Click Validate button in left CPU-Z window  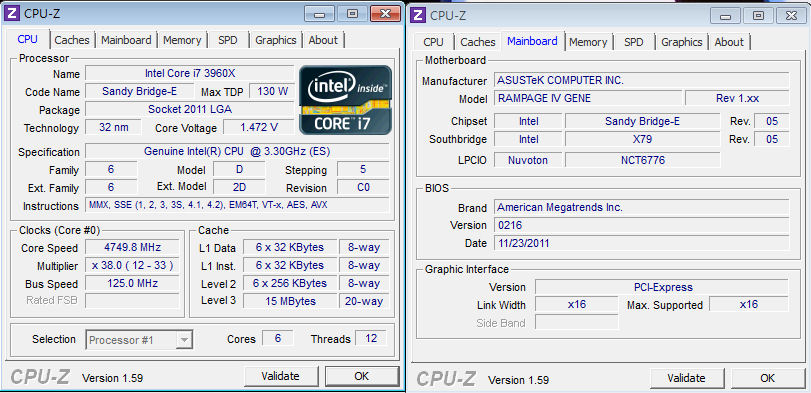pos(280,376)
